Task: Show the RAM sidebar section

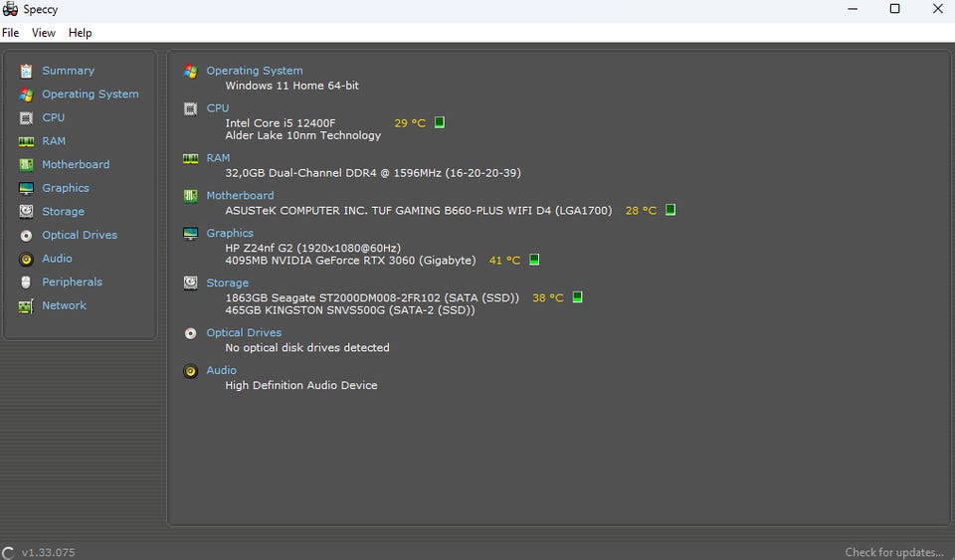Action: click(54, 141)
